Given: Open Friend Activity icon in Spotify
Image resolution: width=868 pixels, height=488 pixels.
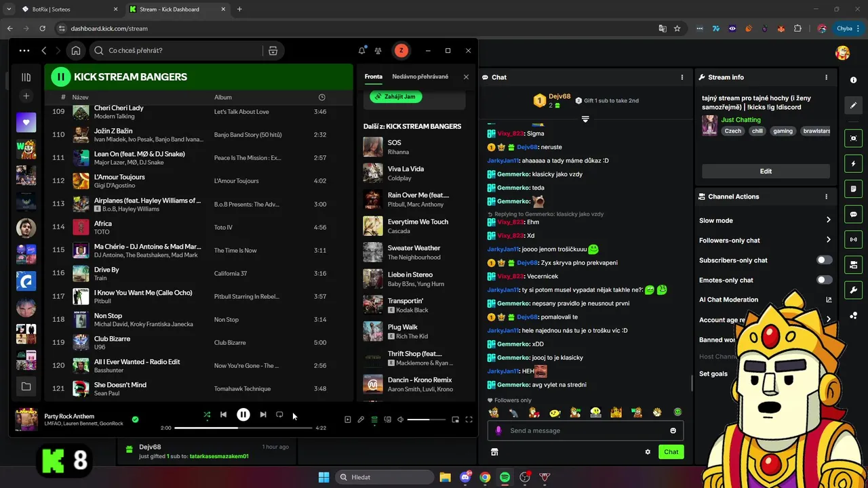Looking at the screenshot, I should click(x=378, y=50).
